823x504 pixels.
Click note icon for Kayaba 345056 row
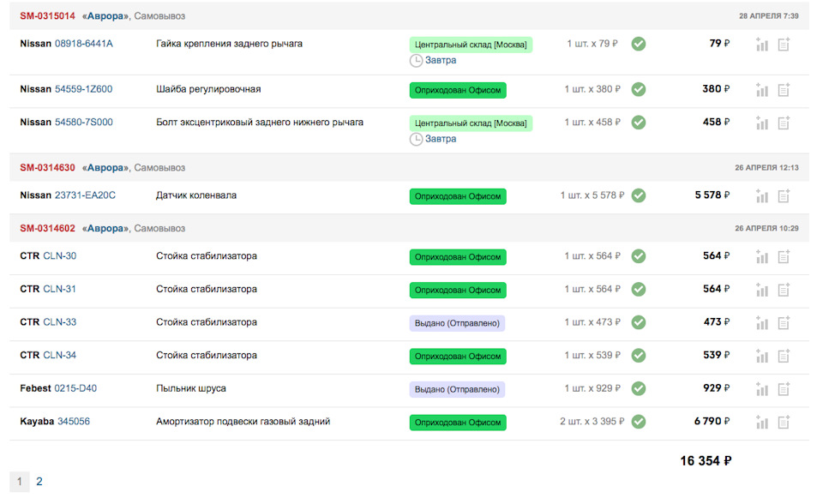coord(784,422)
